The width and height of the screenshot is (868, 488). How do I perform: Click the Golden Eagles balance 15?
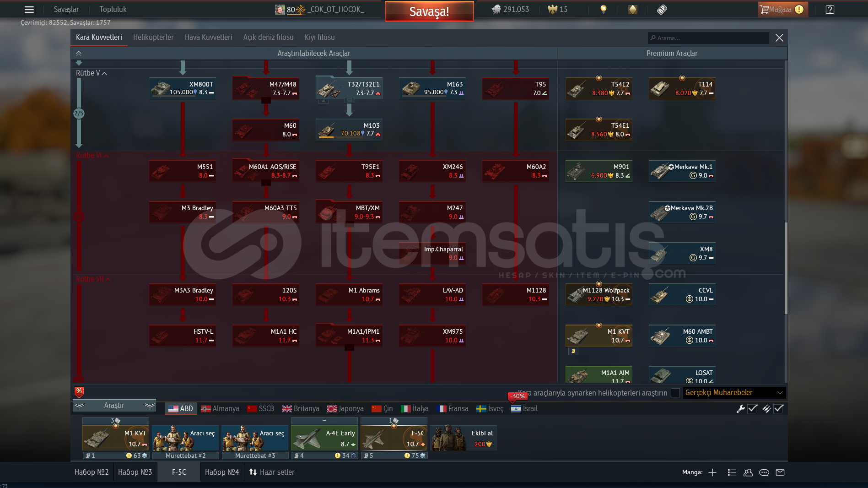click(x=558, y=9)
